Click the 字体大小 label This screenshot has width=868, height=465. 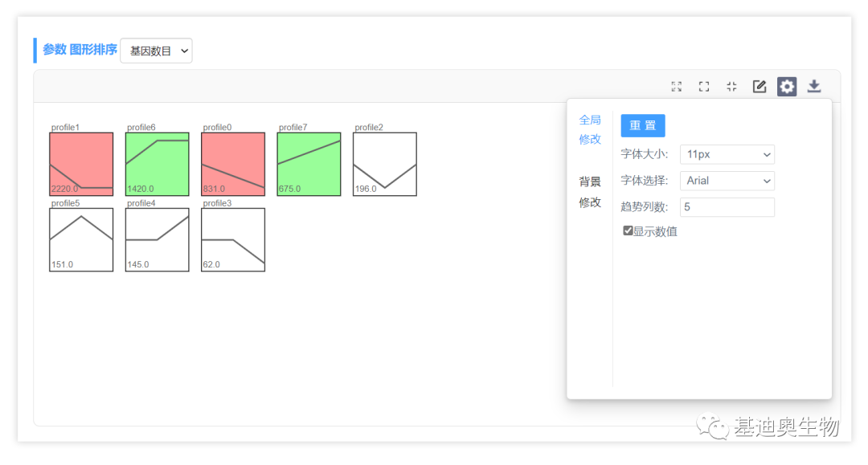(645, 154)
